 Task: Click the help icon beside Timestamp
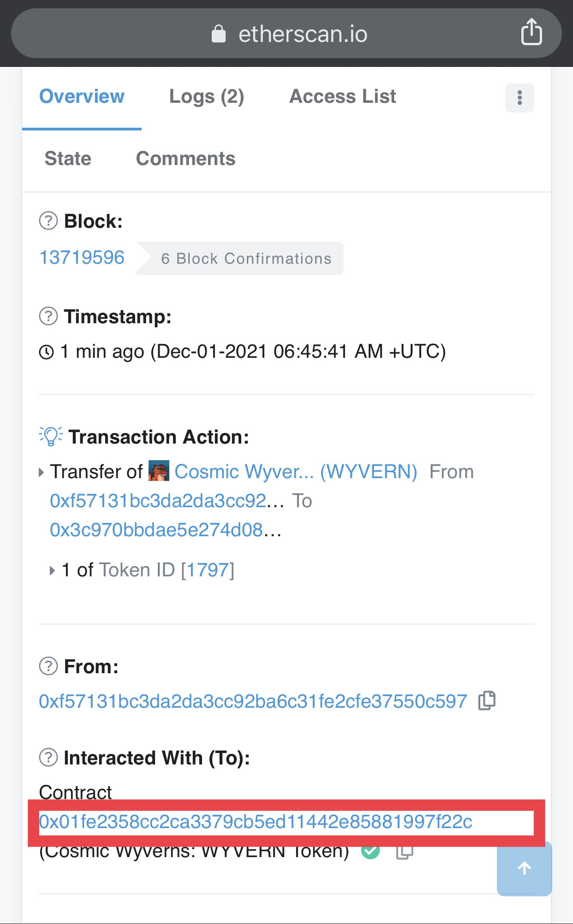48,316
